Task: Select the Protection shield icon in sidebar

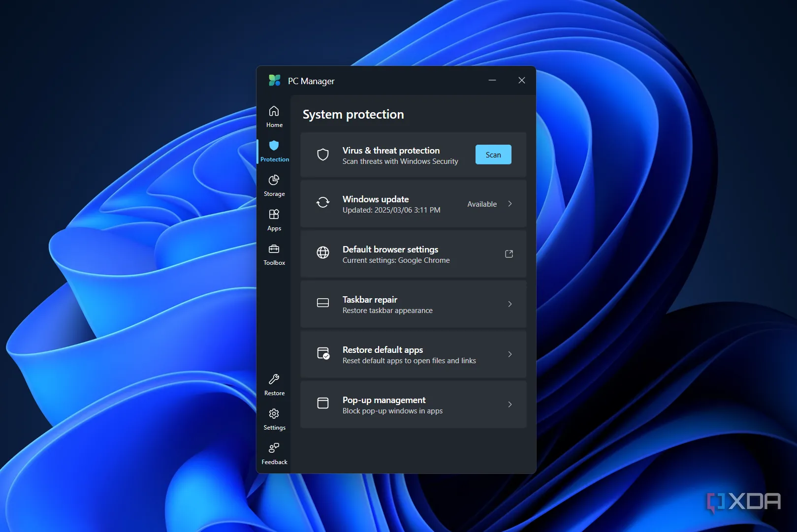Action: coord(274,145)
